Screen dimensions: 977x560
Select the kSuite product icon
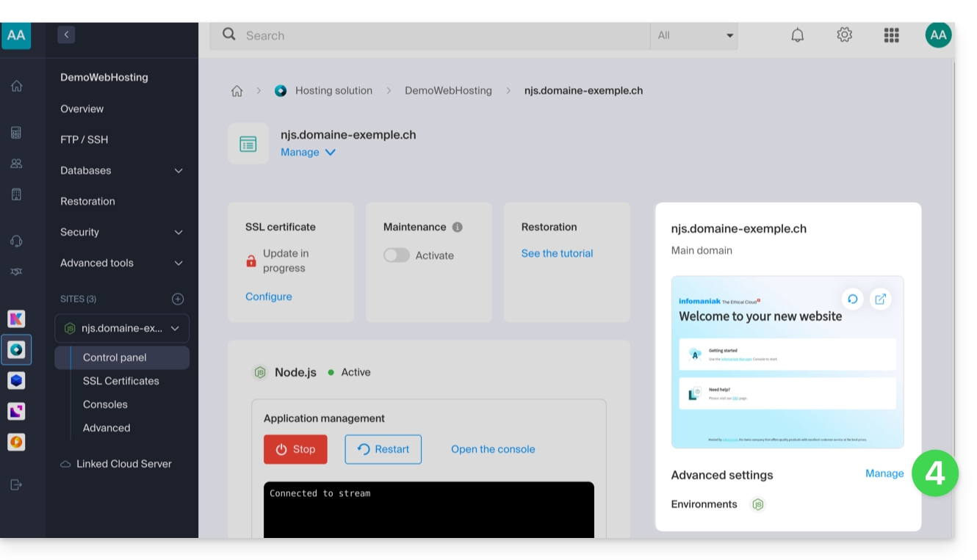tap(16, 319)
